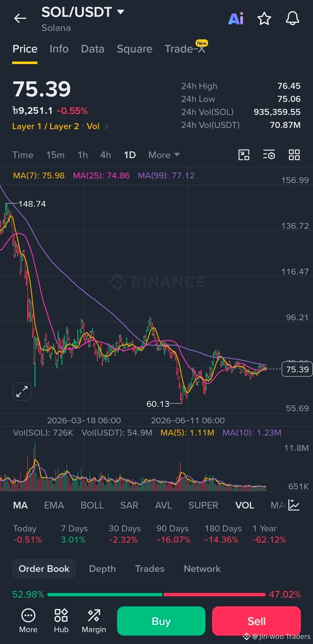
Task: Open Margin trading icon
Action: coord(94,621)
